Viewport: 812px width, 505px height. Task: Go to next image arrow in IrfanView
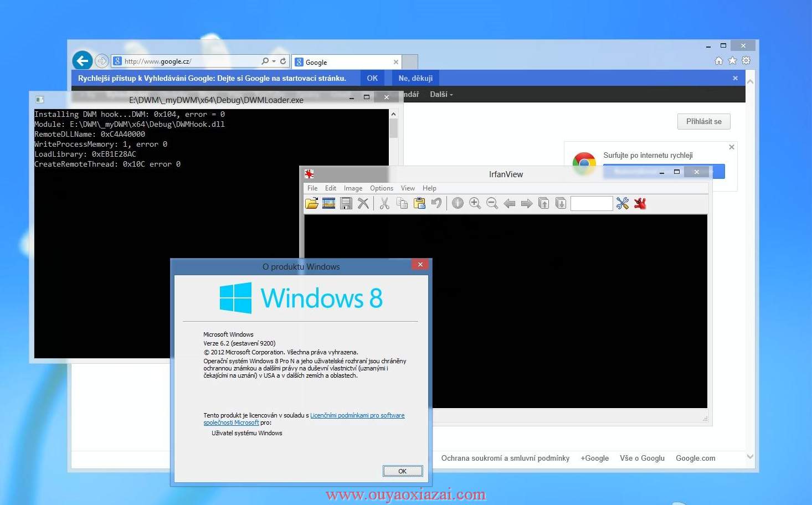[x=527, y=203]
